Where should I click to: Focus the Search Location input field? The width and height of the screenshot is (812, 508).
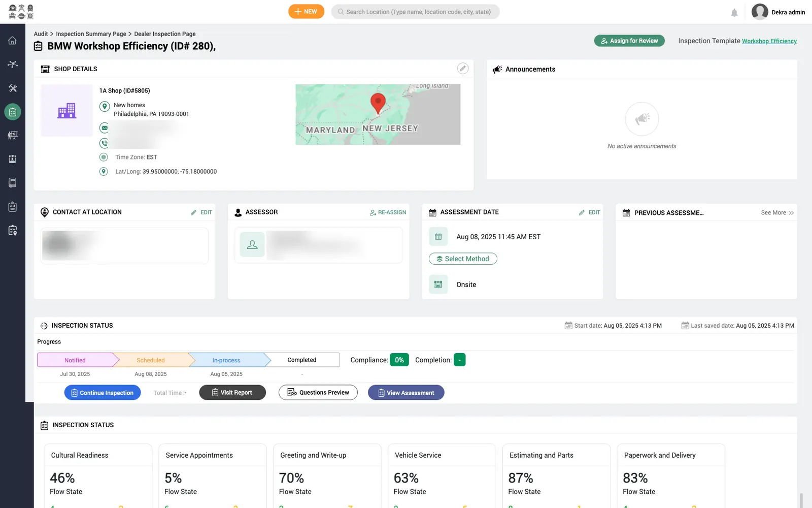(x=415, y=12)
